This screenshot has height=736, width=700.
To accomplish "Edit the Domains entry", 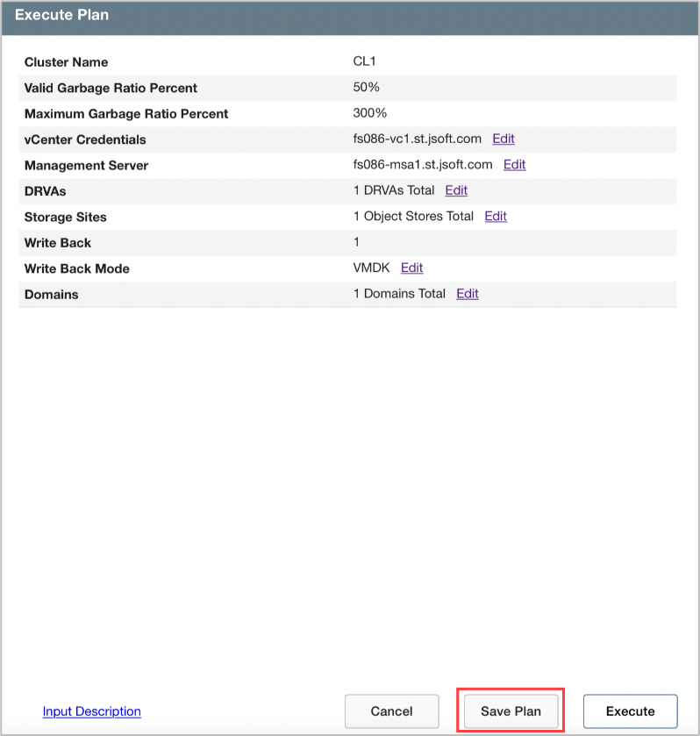I will [468, 294].
